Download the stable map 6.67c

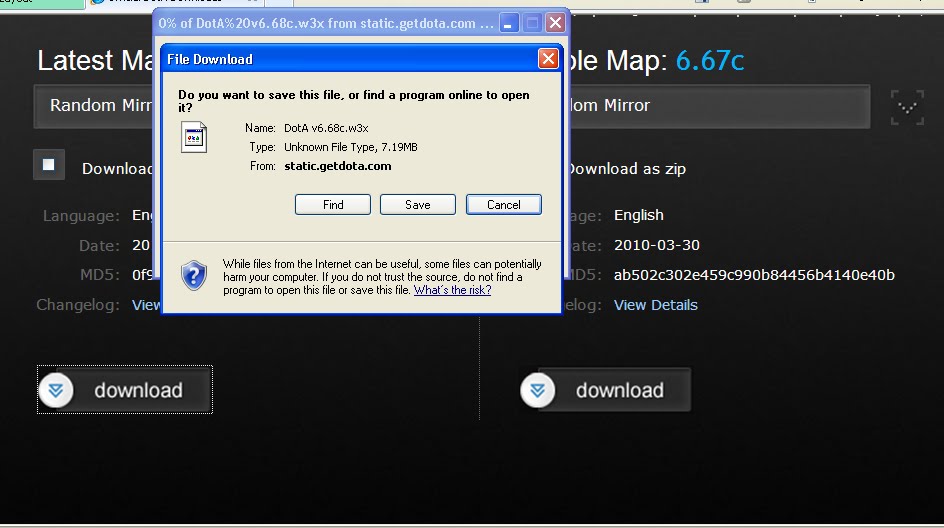tap(606, 390)
